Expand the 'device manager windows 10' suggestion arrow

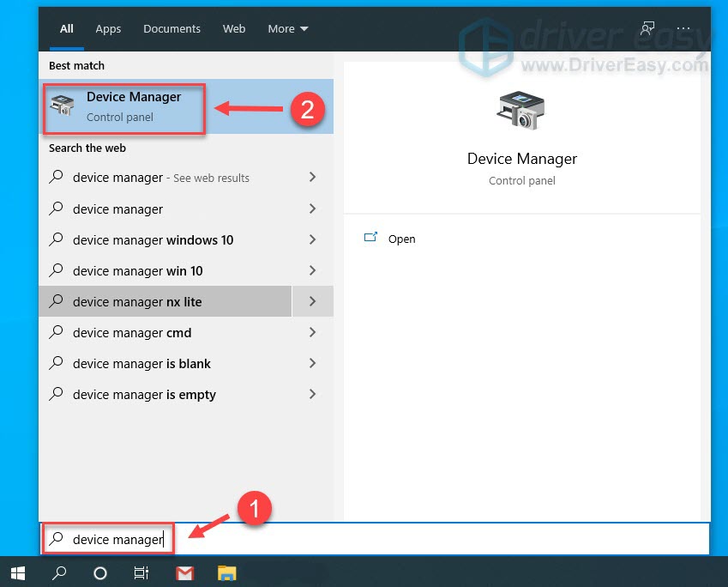[312, 240]
